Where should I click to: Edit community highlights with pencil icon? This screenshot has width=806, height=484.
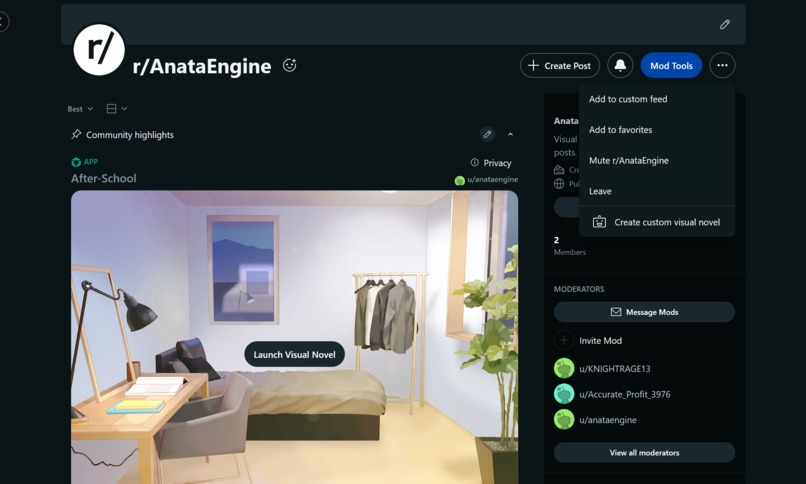487,135
